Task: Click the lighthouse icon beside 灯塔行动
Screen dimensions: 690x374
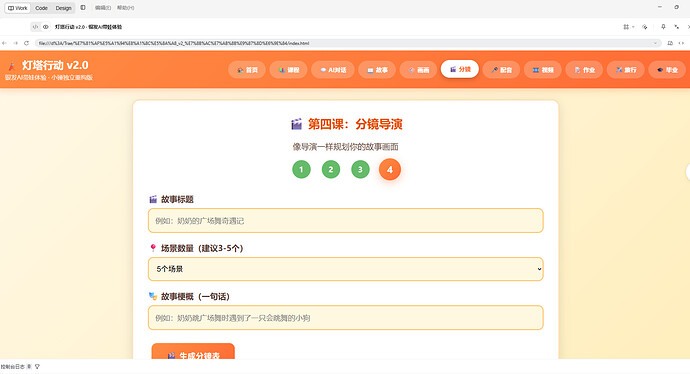Action: [x=12, y=66]
